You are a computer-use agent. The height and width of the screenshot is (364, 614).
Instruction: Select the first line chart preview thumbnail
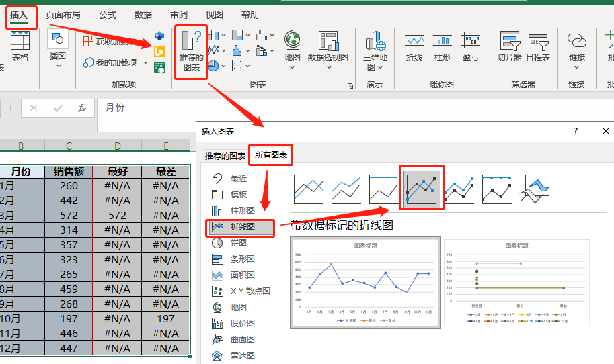(x=365, y=282)
